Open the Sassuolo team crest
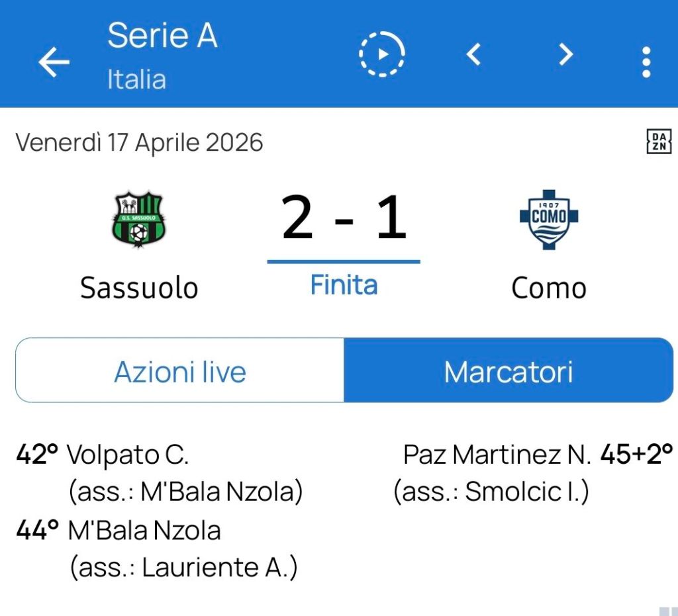This screenshot has height=616, width=678. pyautogui.click(x=138, y=219)
